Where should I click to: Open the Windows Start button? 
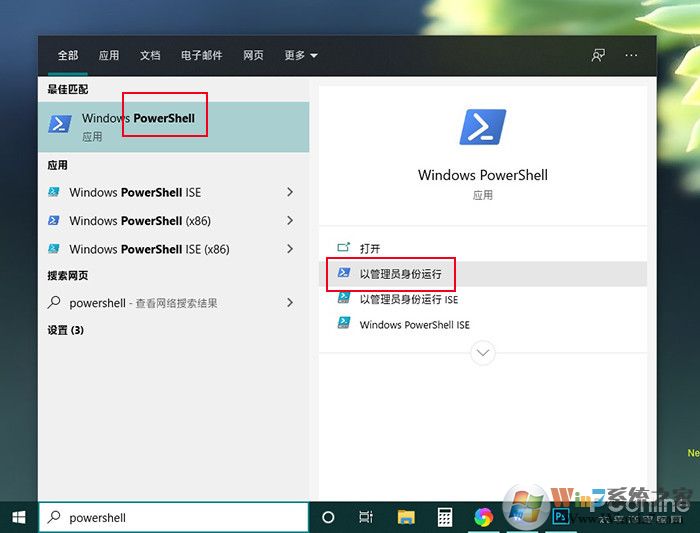19,517
